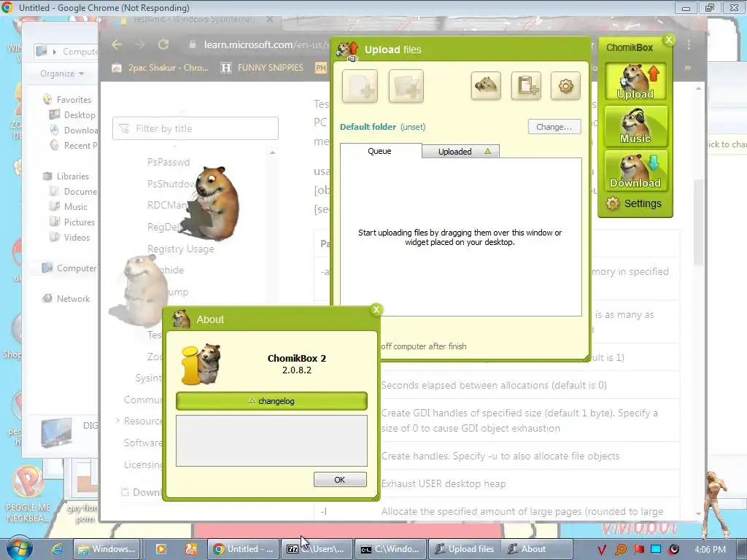The image size is (747, 560).
Task: Select Registry Usage in the docs sidebar
Action: (x=181, y=249)
